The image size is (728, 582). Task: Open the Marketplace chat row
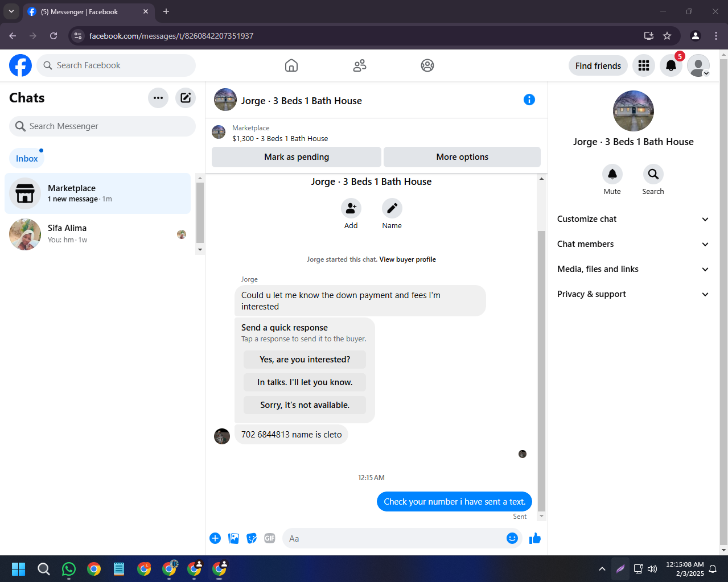pos(98,193)
